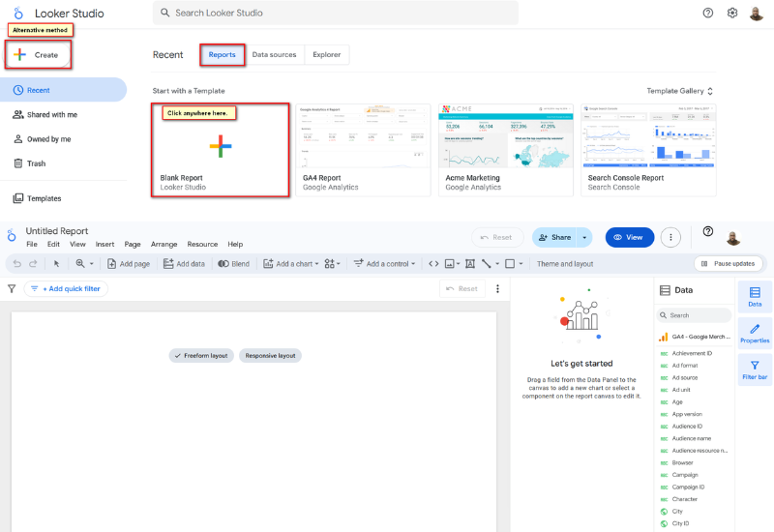The width and height of the screenshot is (774, 532).
Task: Click the Create button with plus icon
Action: pos(38,55)
